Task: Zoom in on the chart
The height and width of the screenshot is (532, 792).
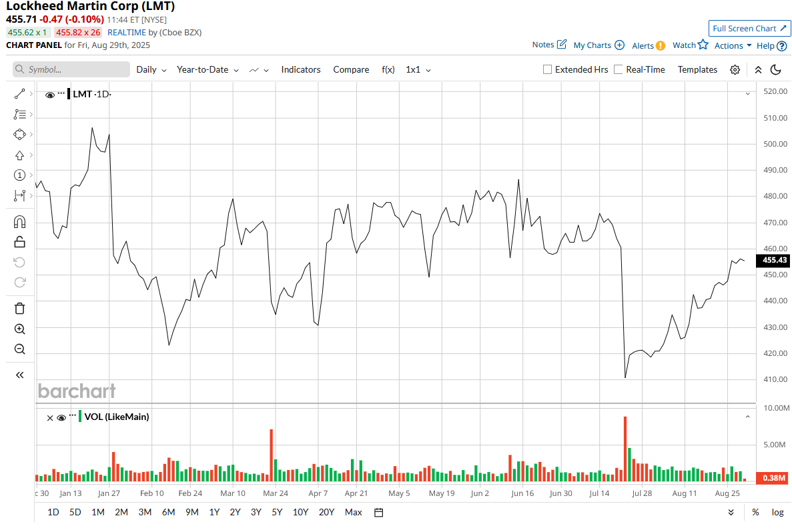Action: pyautogui.click(x=20, y=329)
